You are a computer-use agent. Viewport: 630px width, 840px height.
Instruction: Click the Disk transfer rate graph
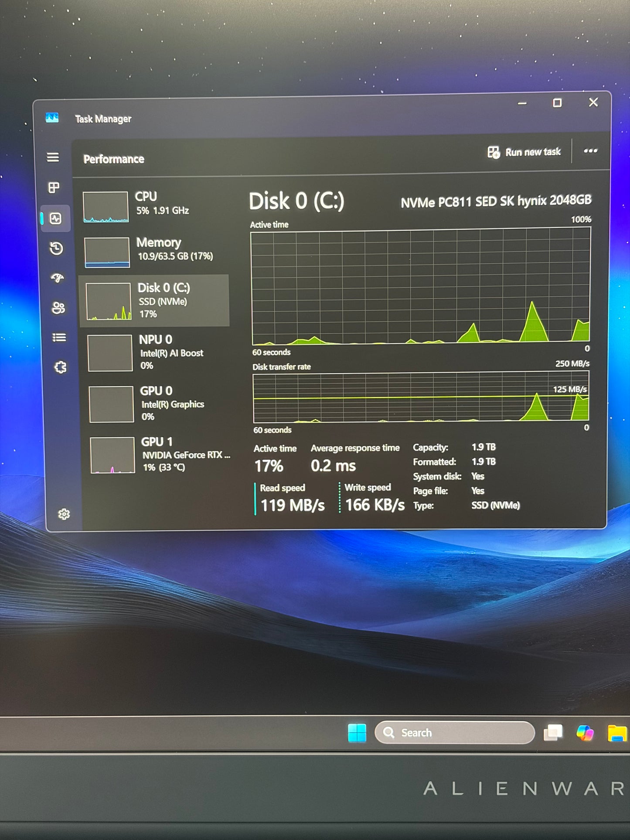421,397
